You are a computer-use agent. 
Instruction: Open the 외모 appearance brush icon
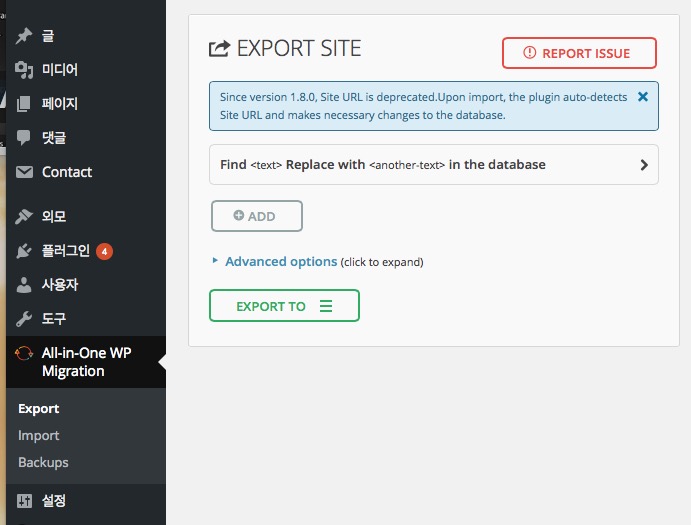pos(24,216)
